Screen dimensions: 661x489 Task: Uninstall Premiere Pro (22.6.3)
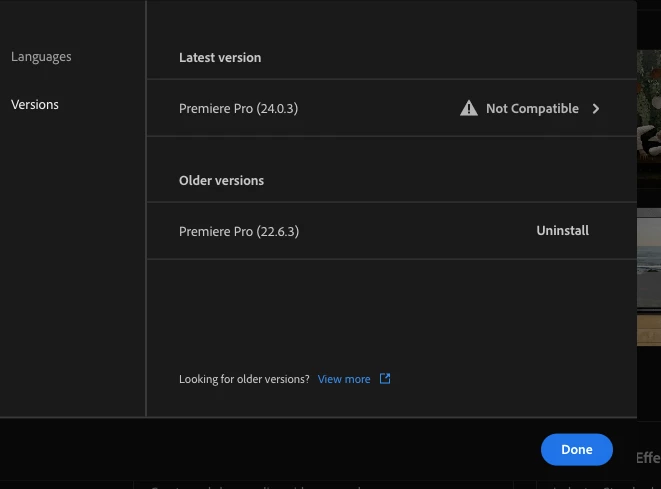point(562,231)
